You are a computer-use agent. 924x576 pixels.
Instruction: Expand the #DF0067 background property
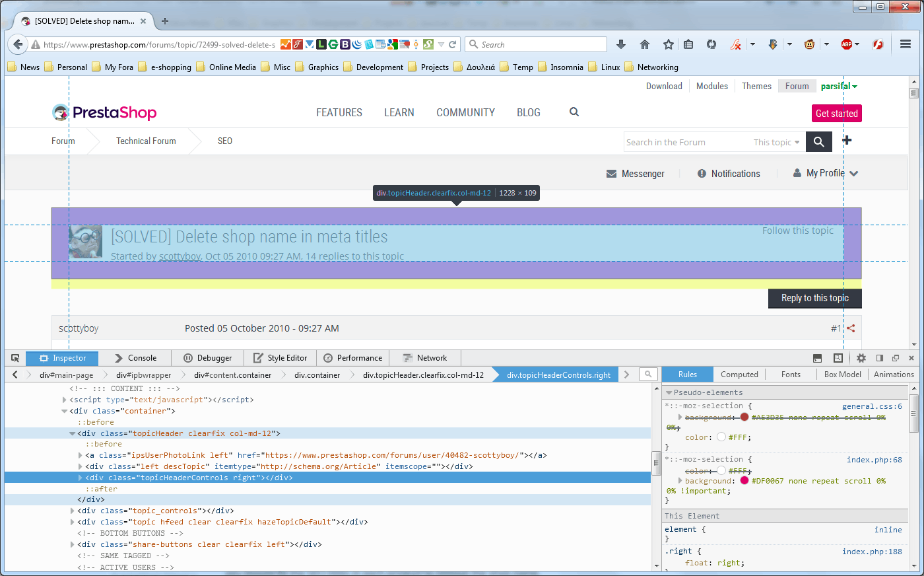click(680, 481)
